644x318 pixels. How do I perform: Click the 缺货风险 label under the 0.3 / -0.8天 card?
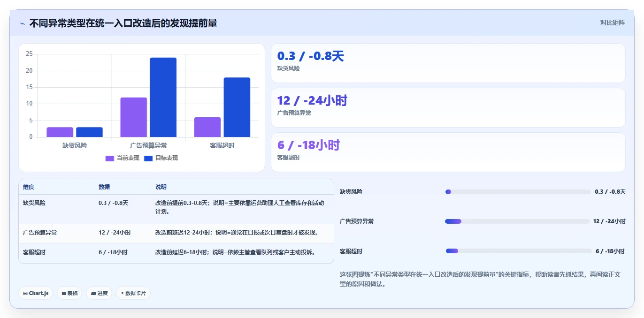288,68
